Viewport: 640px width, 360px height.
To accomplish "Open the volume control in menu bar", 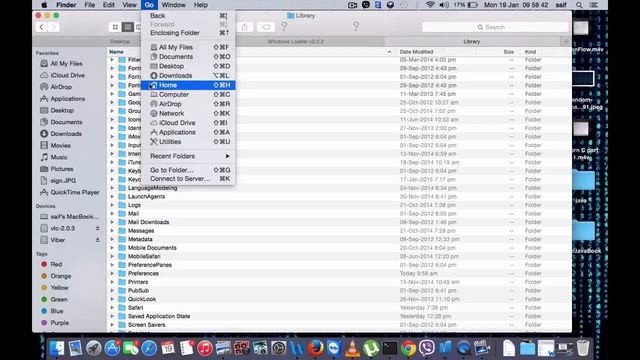I will pos(444,5).
